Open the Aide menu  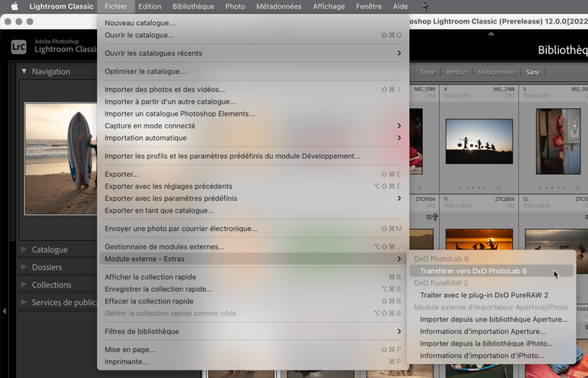400,6
